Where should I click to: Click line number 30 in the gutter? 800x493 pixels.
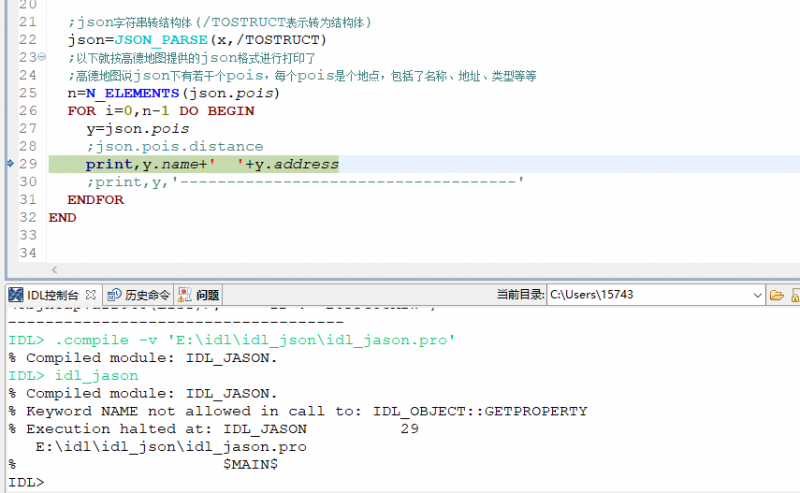[27, 182]
